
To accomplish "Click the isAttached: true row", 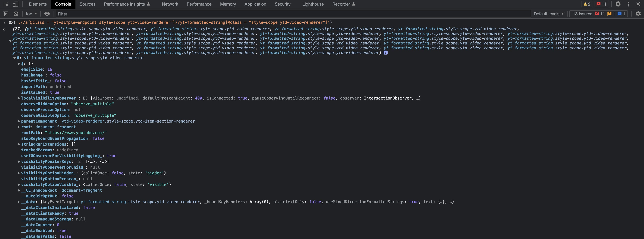I will pos(40,92).
